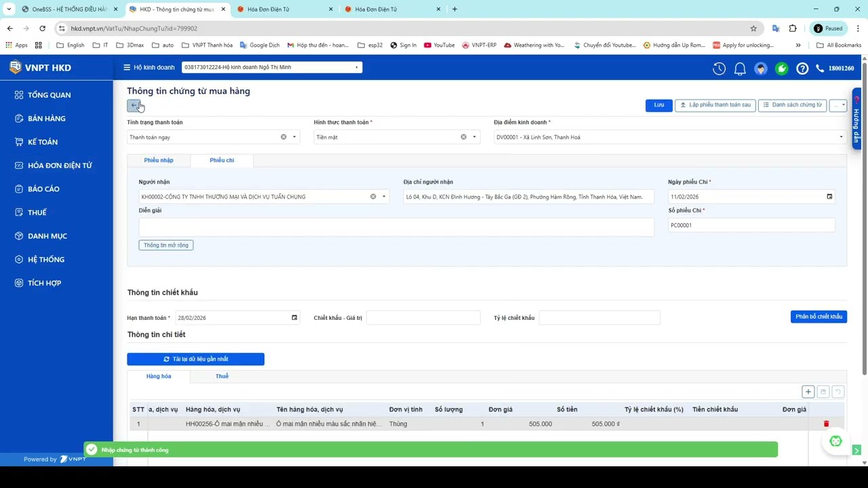Click the VNPT HKD logo

pos(40,68)
